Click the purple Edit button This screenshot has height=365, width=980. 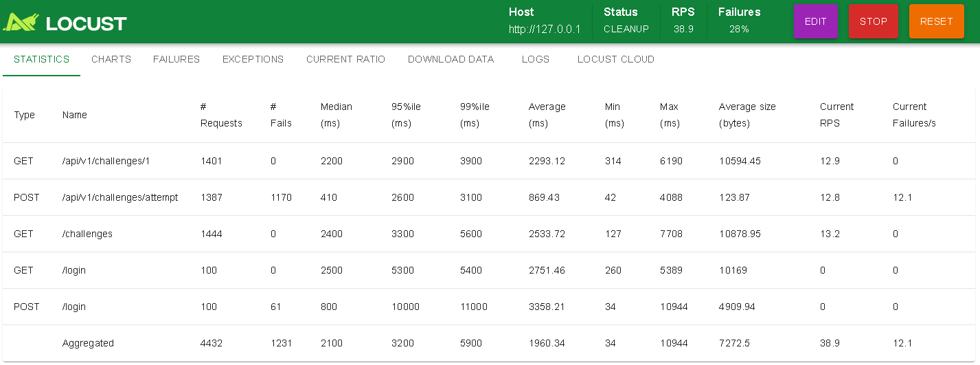816,21
